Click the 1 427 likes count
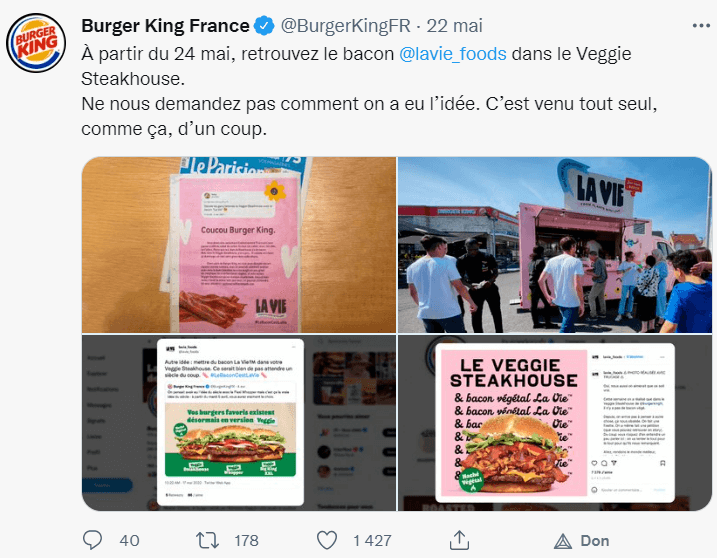Viewport: 717px width, 558px height. coord(372,541)
